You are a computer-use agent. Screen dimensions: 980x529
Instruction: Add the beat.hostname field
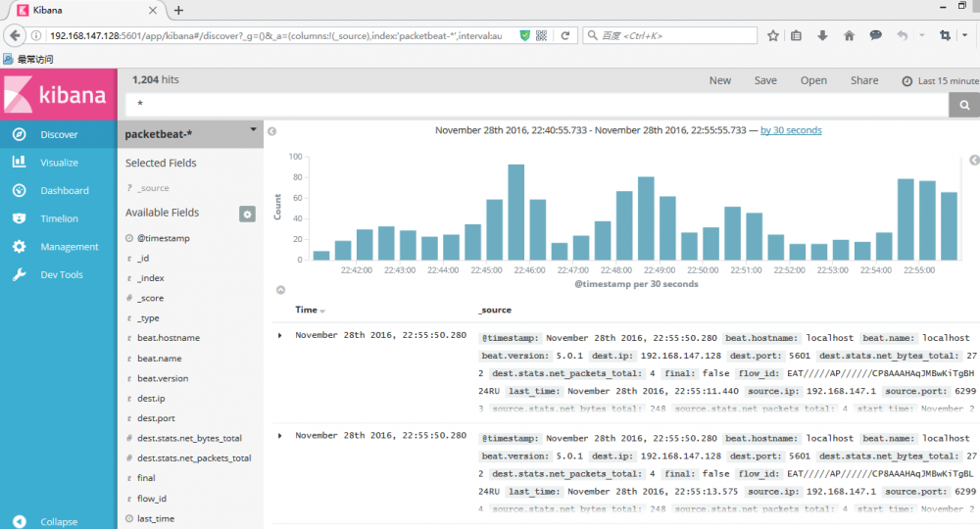click(169, 338)
